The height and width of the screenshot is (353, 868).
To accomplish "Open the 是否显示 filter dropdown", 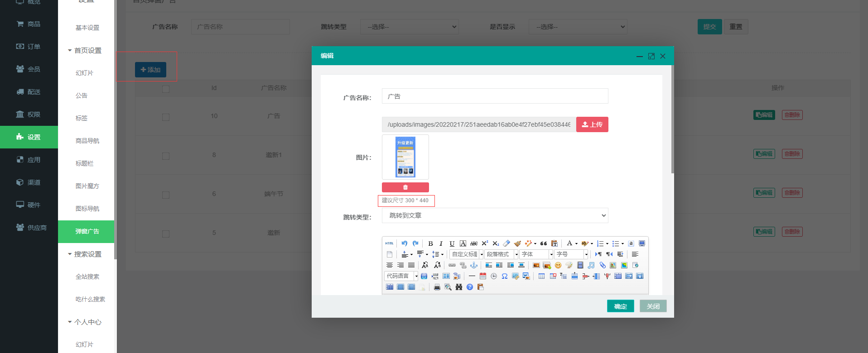I will 578,27.
